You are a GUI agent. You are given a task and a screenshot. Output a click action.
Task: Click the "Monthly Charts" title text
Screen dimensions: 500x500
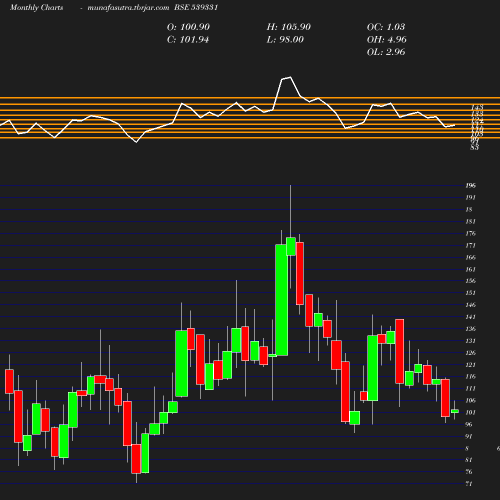tap(36, 8)
